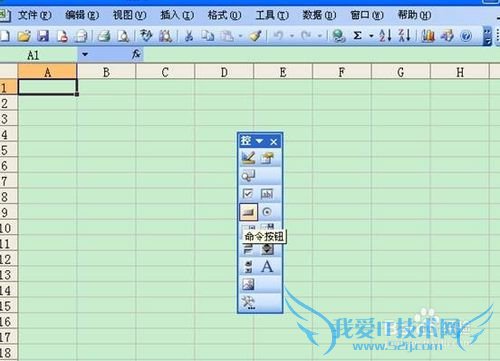500x361 pixels.
Task: Redo the last action
Action: (306, 36)
